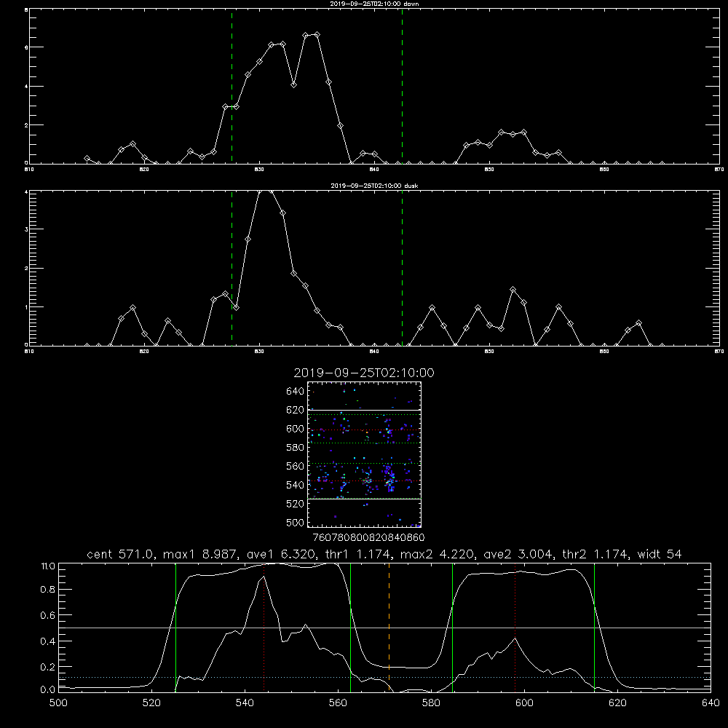Open the small colored spectral image thumbnail
This screenshot has height=728, width=728.
pos(365,454)
